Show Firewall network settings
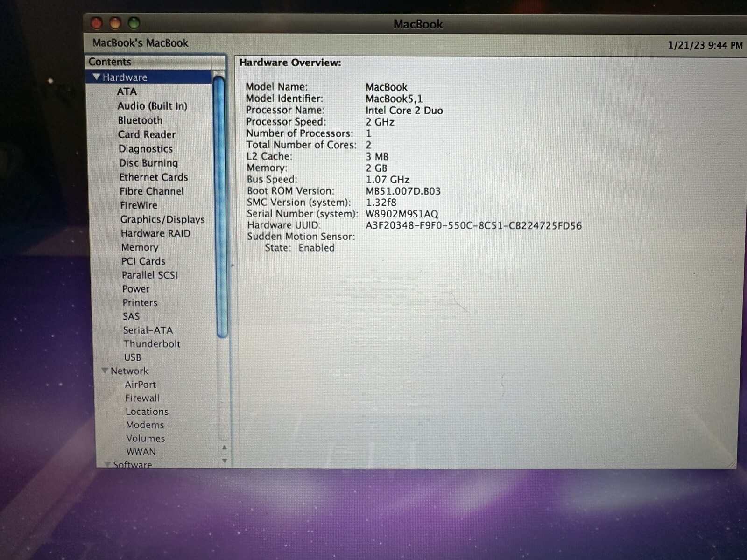 (x=142, y=398)
